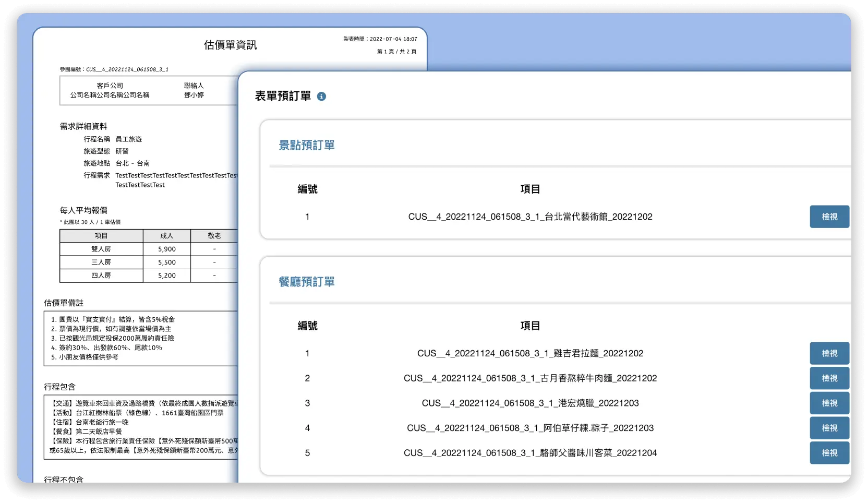Click 檢視 for 港宏燒臘 row

(x=829, y=403)
